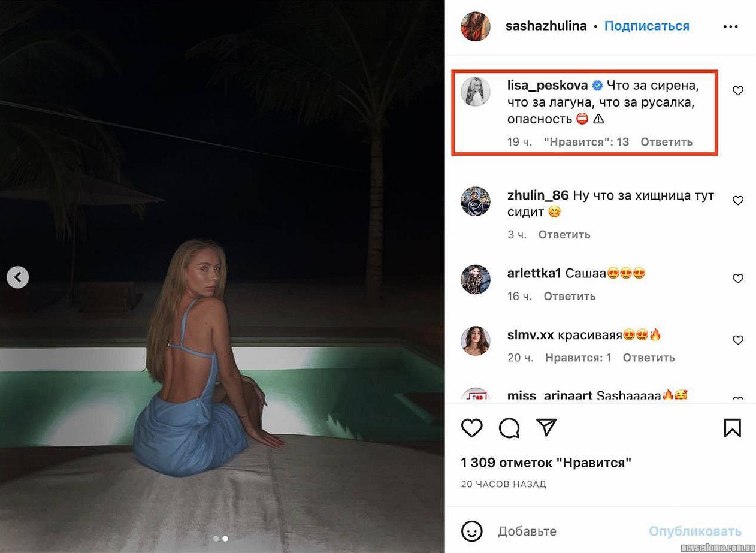Open the comment bubble icon

click(509, 428)
